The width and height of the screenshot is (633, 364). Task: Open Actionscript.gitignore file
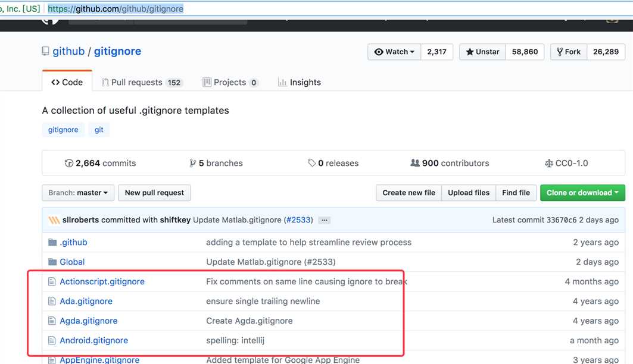(x=102, y=281)
